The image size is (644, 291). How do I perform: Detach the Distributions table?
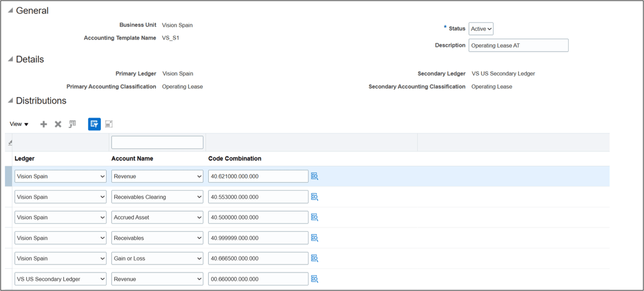(x=109, y=124)
